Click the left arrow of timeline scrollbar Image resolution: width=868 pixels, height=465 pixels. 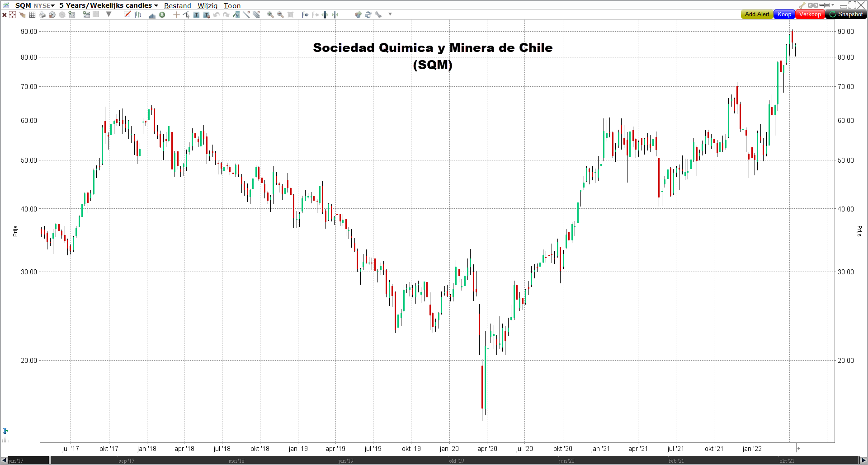[x=4, y=460]
